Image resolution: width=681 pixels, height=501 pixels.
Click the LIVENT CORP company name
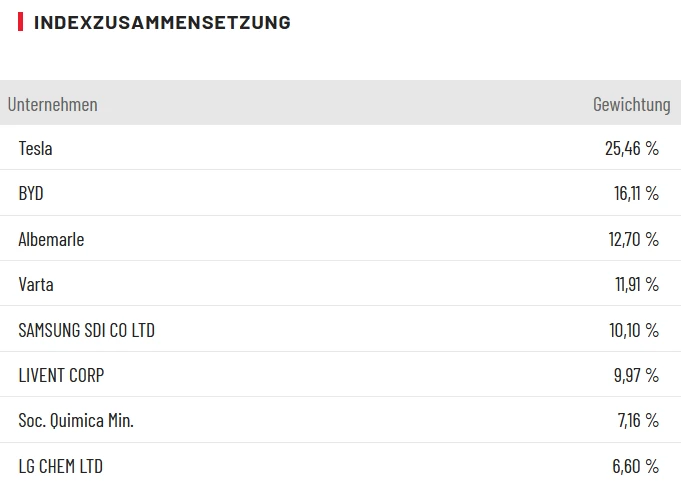61,376
